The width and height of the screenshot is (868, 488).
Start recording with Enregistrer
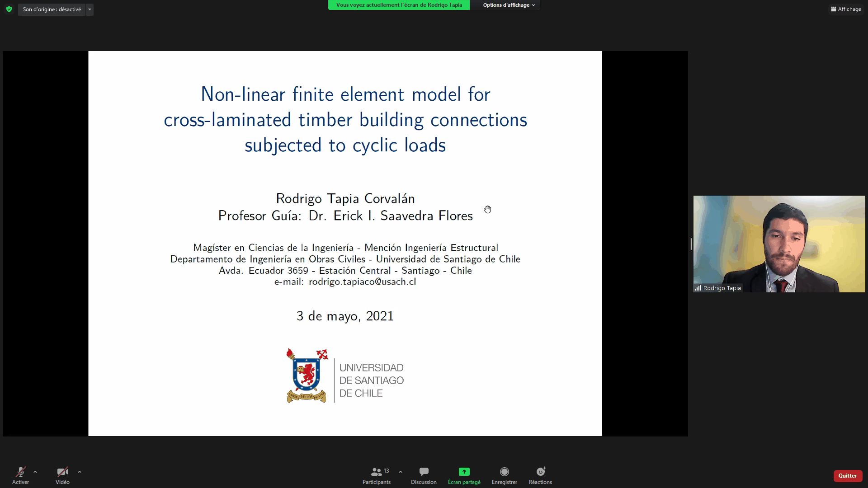(505, 476)
